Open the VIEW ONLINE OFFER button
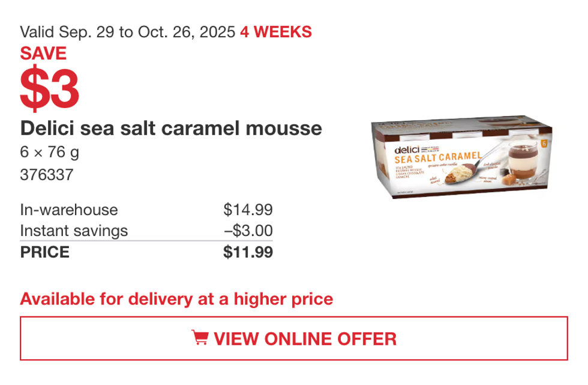The width and height of the screenshot is (588, 385). click(x=294, y=338)
